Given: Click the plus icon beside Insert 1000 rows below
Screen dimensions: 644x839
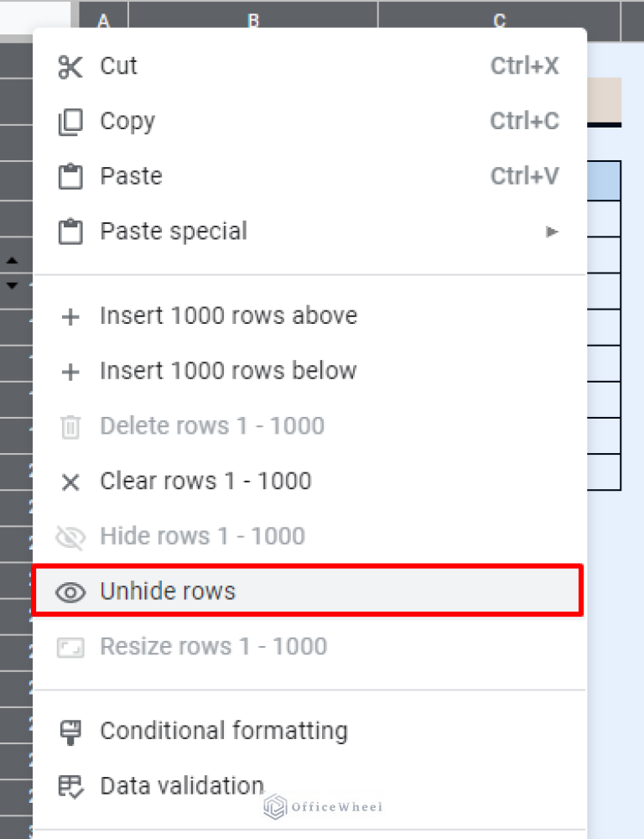Looking at the screenshot, I should pyautogui.click(x=70, y=371).
